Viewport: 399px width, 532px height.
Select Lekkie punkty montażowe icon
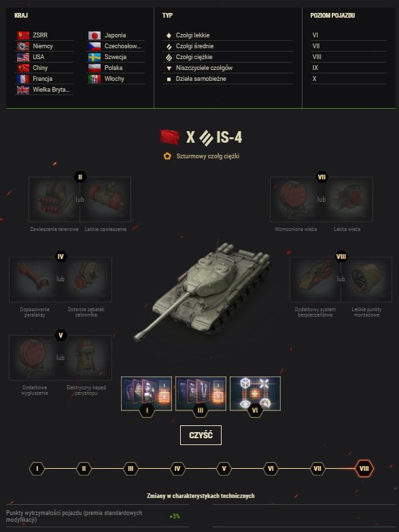(x=366, y=279)
